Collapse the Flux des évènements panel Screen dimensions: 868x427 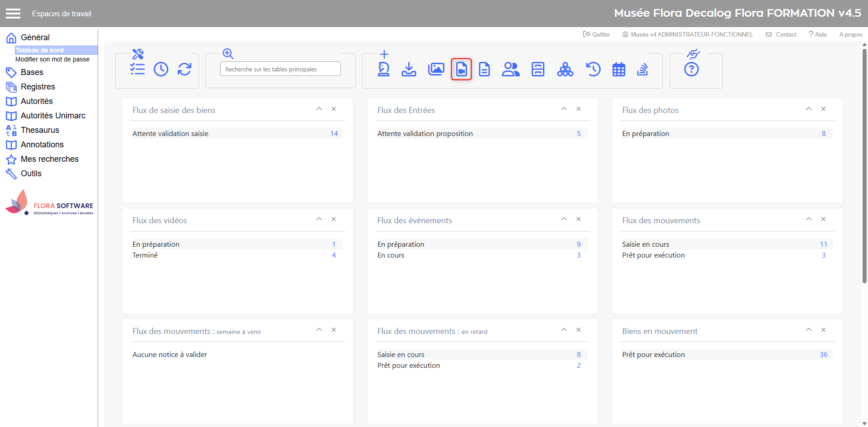[x=564, y=219]
